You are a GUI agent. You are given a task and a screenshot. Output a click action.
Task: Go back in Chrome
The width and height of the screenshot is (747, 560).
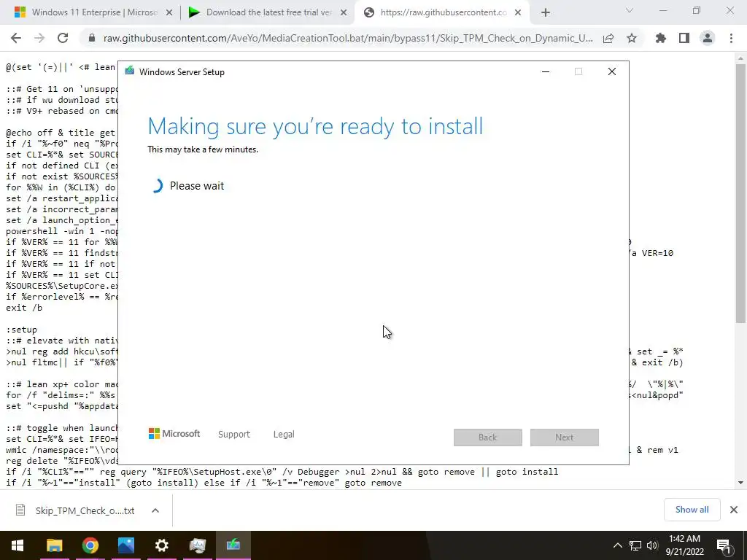pyautogui.click(x=16, y=38)
